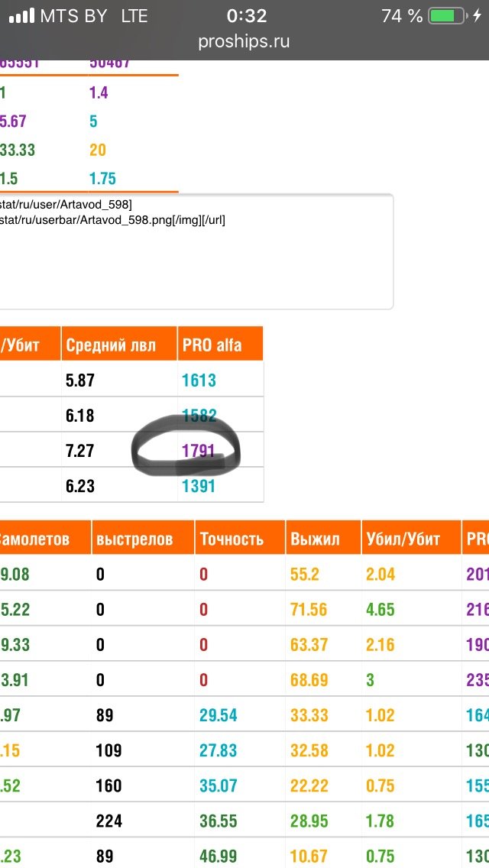This screenshot has width=489, height=868.
Task: Tap the 71.56 survival value
Action: tap(309, 609)
